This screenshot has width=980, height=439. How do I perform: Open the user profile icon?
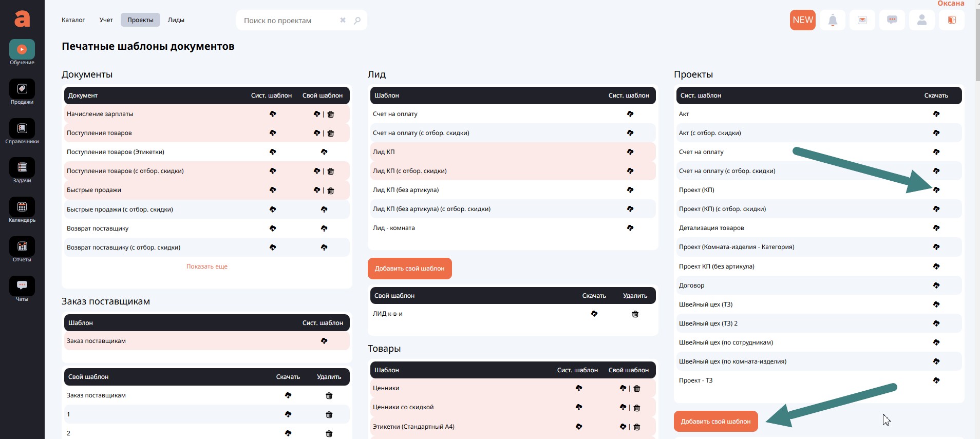click(x=921, y=20)
